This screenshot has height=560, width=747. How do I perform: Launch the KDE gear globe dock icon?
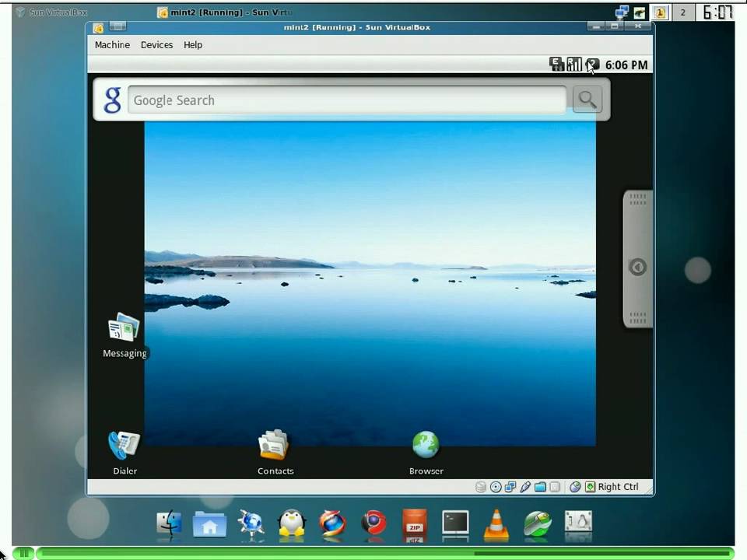pos(251,524)
